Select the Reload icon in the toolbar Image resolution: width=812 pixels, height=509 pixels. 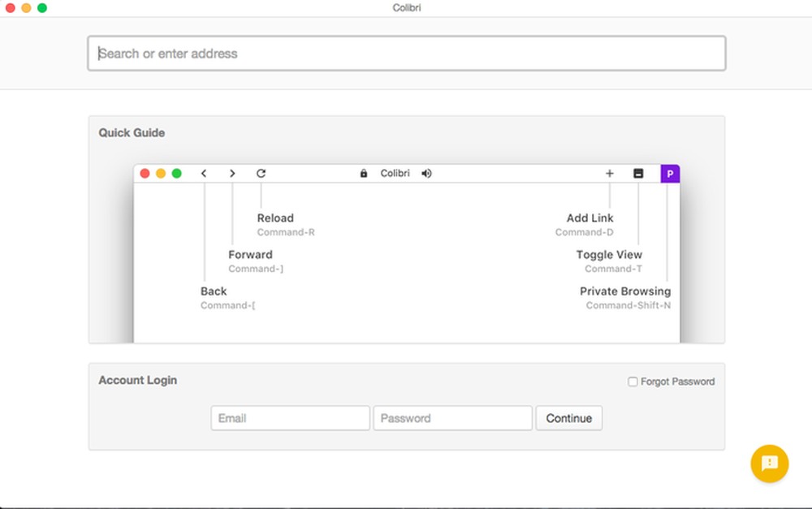tap(261, 173)
